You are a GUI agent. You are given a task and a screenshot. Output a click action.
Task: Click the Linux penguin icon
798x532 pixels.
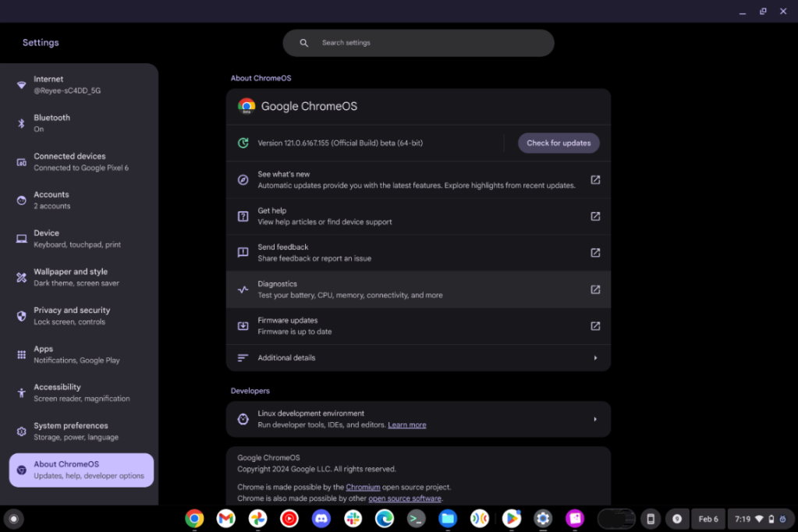243,419
